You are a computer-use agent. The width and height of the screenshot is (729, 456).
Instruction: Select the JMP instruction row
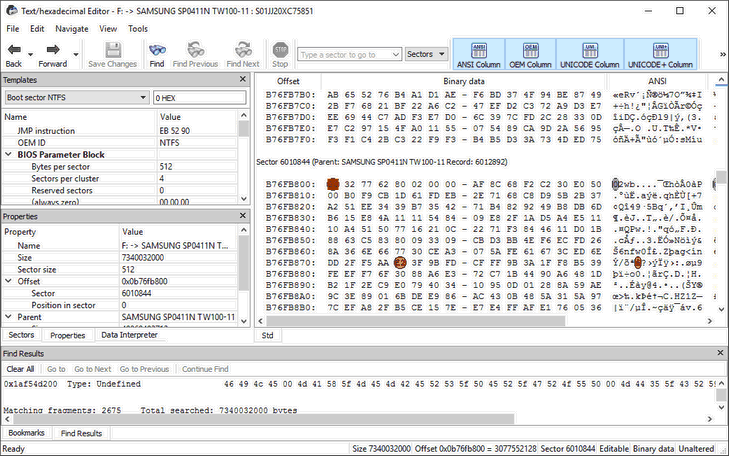pos(120,131)
